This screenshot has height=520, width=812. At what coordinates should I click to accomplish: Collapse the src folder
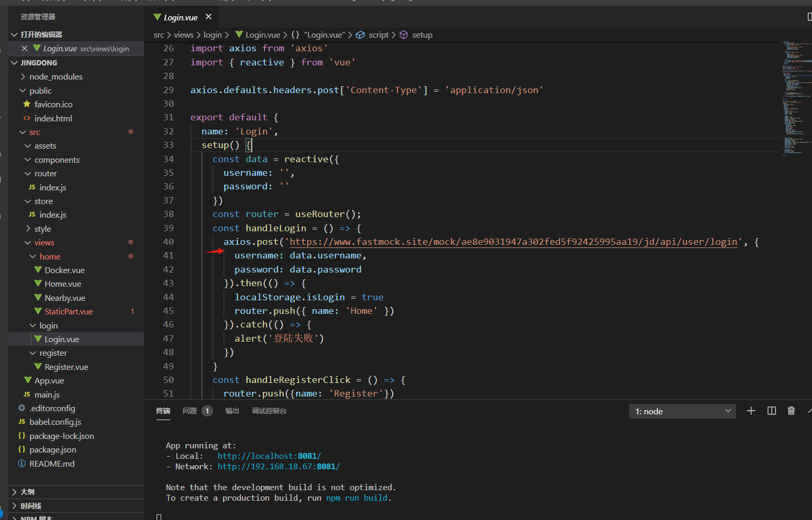click(x=35, y=132)
